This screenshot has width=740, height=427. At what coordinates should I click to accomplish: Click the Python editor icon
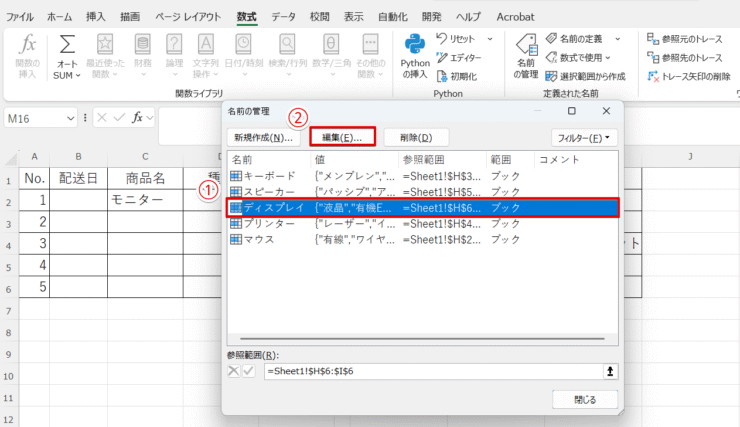[441, 57]
